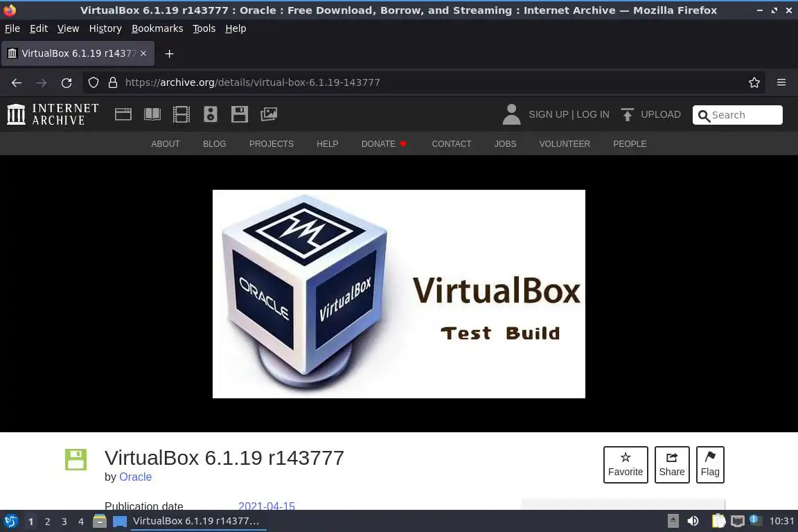
Task: Open the system start menu icon
Action: point(10,522)
